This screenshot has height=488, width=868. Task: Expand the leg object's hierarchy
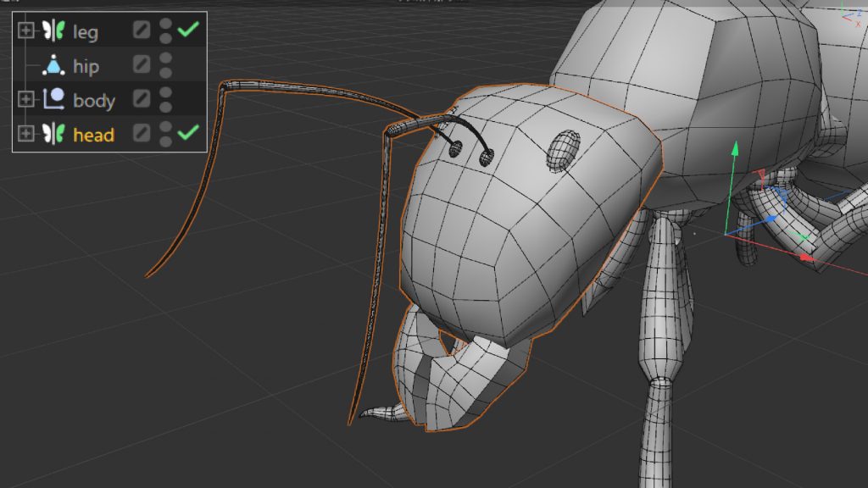click(25, 30)
